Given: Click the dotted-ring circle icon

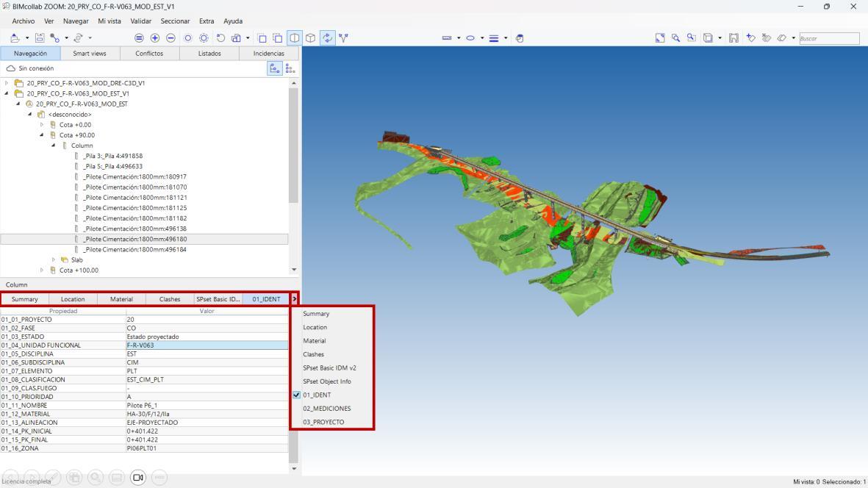Looking at the screenshot, I should point(204,38).
